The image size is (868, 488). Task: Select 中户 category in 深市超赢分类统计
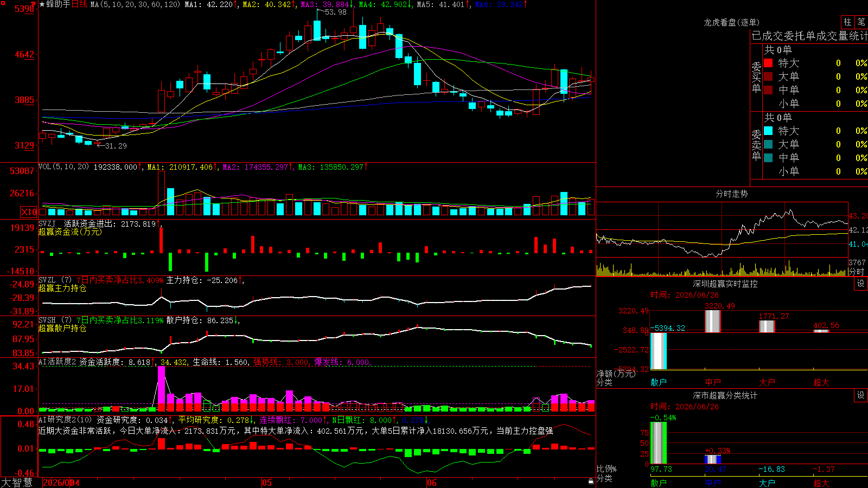[x=713, y=483]
